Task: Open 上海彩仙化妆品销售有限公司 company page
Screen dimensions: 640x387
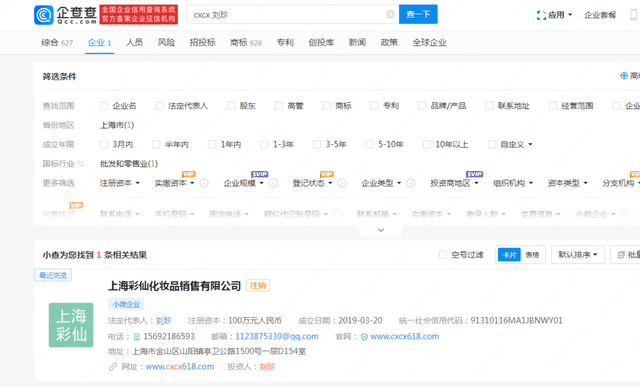Action: click(x=174, y=286)
